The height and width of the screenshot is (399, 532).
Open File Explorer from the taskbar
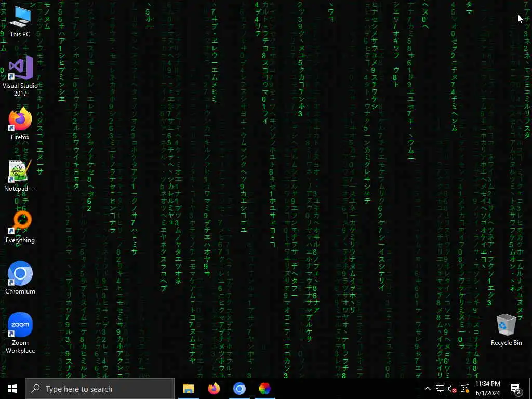tap(188, 389)
